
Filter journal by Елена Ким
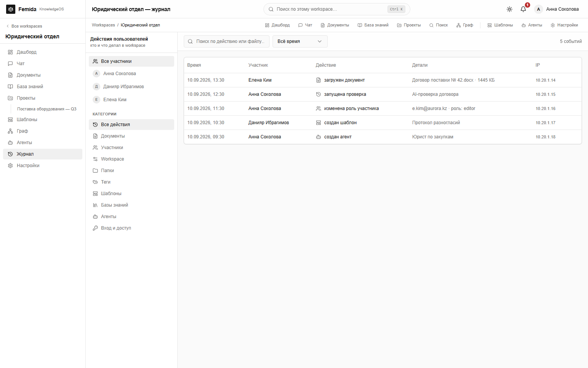point(131,100)
